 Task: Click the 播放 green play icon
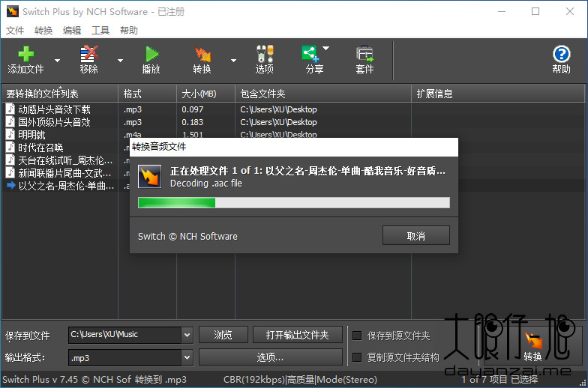[x=151, y=54]
